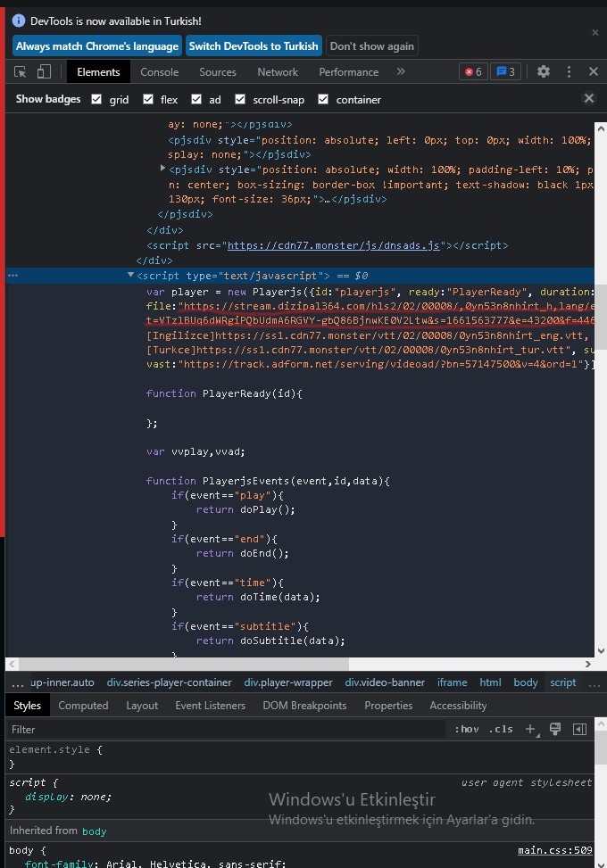Open the 6 errors counter
This screenshot has height=868, width=607.
pyautogui.click(x=473, y=72)
